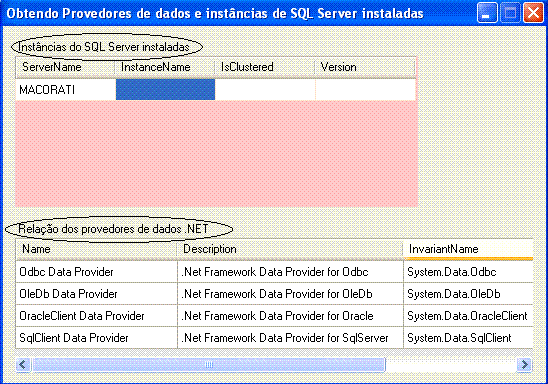The image size is (548, 384).
Task: Select '.Net Framework Data Provider for SqlServer' cell
Action: tap(290, 338)
